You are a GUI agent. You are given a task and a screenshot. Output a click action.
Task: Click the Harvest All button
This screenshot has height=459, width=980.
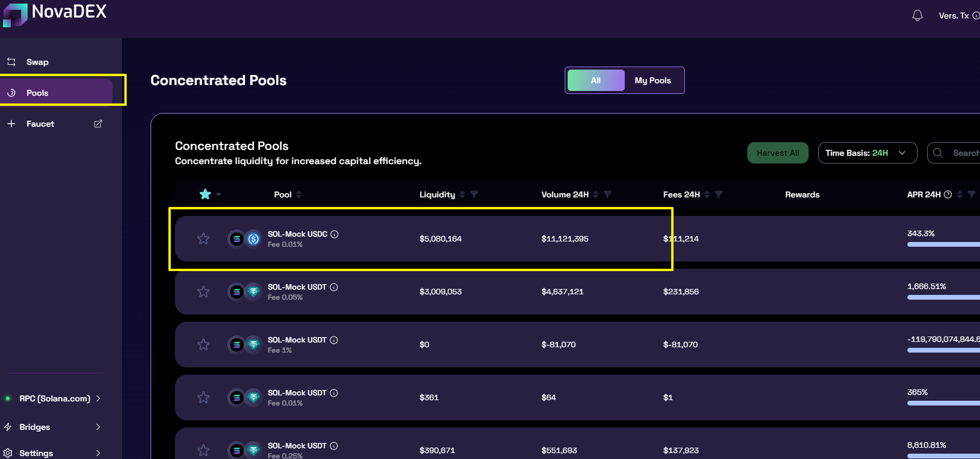778,153
